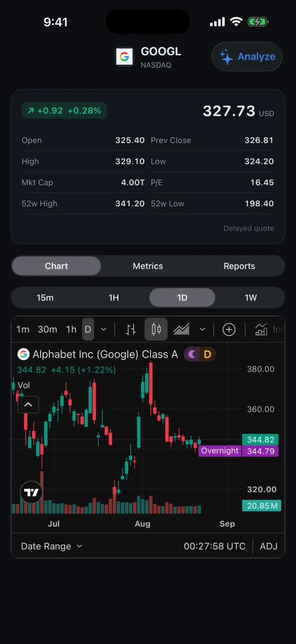Select the candlestick chart style icon

click(x=156, y=329)
